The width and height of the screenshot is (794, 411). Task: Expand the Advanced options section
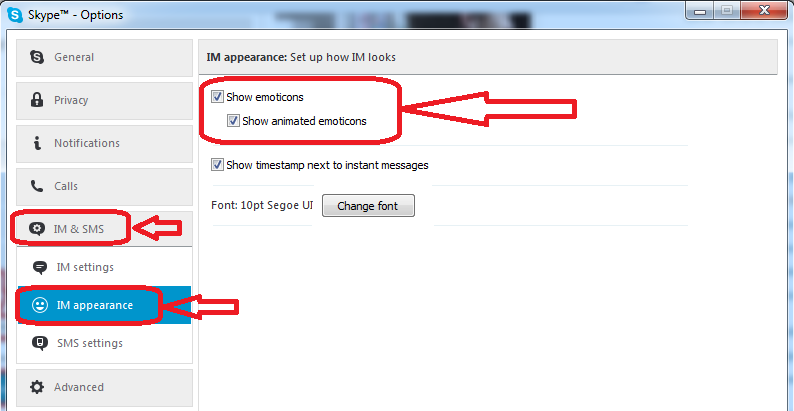104,387
